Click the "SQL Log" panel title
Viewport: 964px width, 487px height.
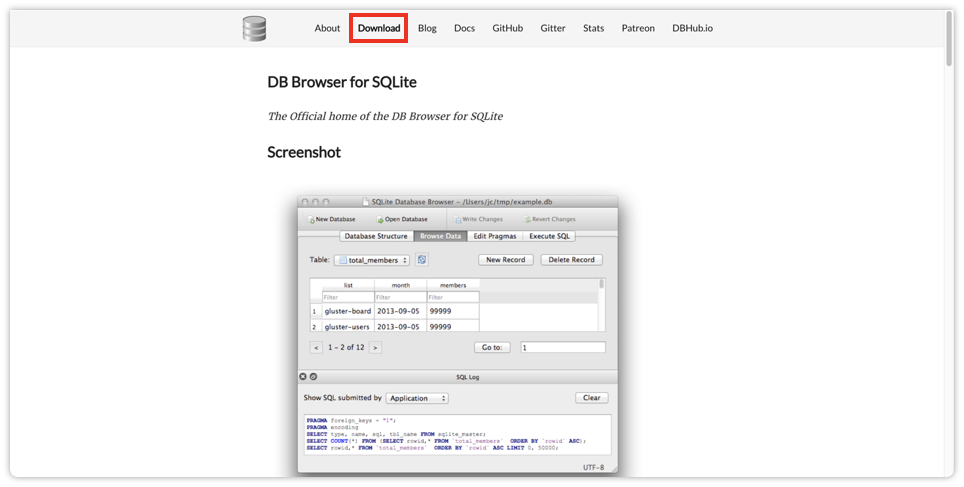point(467,377)
